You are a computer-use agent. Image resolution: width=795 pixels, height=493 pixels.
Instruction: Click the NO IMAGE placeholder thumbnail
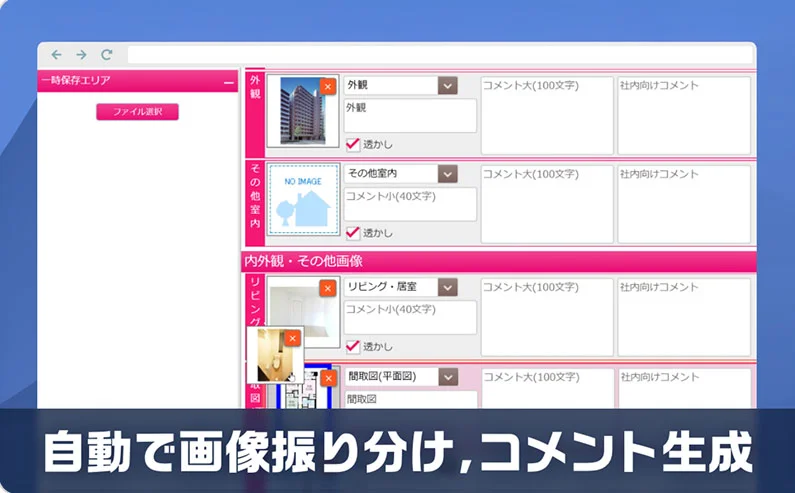coord(303,200)
